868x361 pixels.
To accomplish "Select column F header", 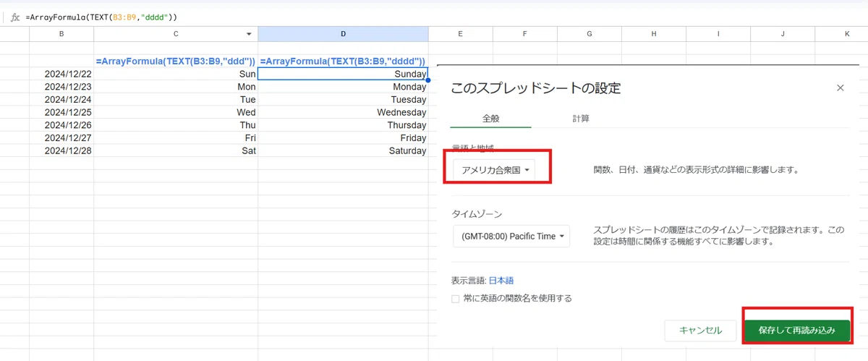I will [x=524, y=34].
